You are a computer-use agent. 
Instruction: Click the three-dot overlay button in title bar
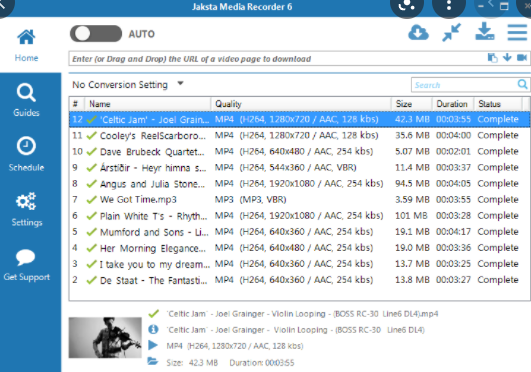coord(449,5)
